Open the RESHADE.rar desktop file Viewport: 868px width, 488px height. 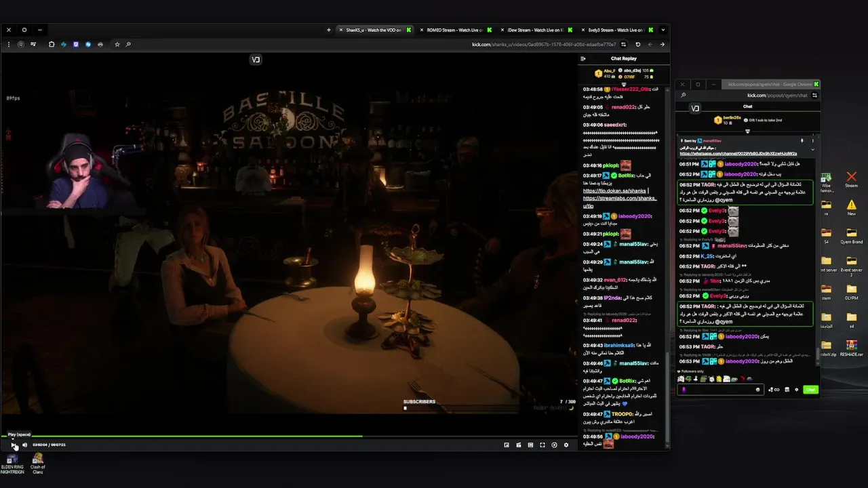[851, 348]
